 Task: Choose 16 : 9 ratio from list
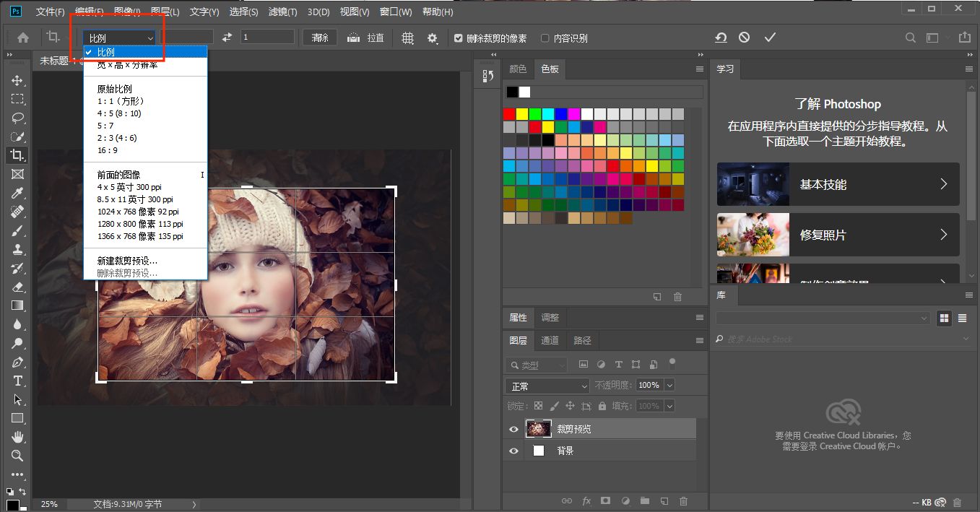click(108, 150)
